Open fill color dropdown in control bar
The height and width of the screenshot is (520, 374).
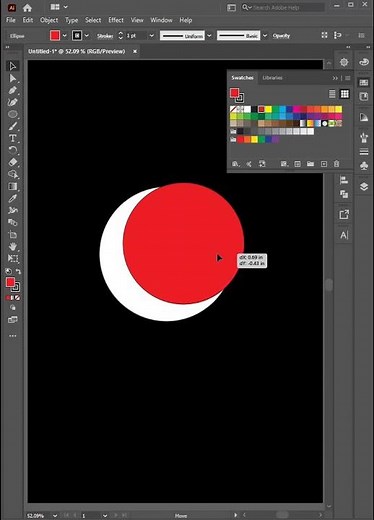[x=65, y=35]
